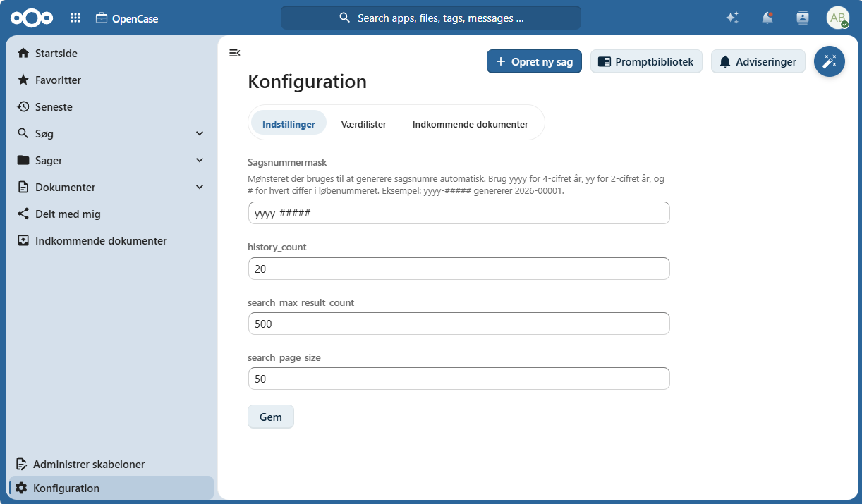862x504 pixels.
Task: Click the Konfiguration page heading
Action: [x=308, y=82]
